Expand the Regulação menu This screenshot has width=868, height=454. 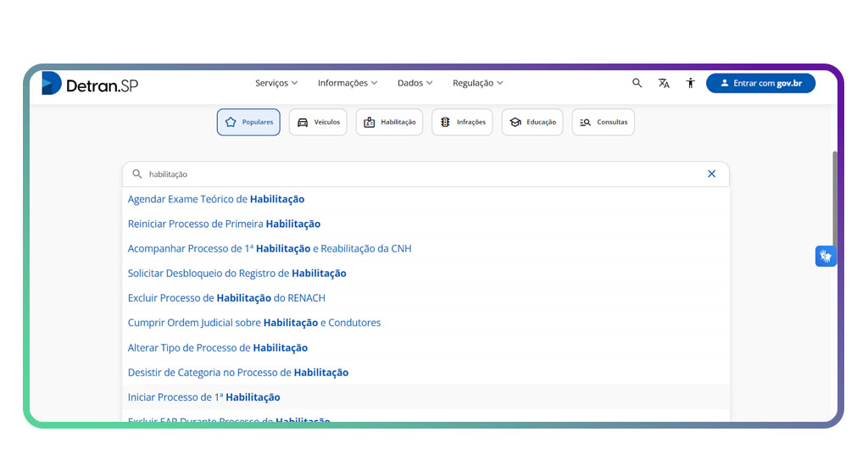[x=477, y=83]
